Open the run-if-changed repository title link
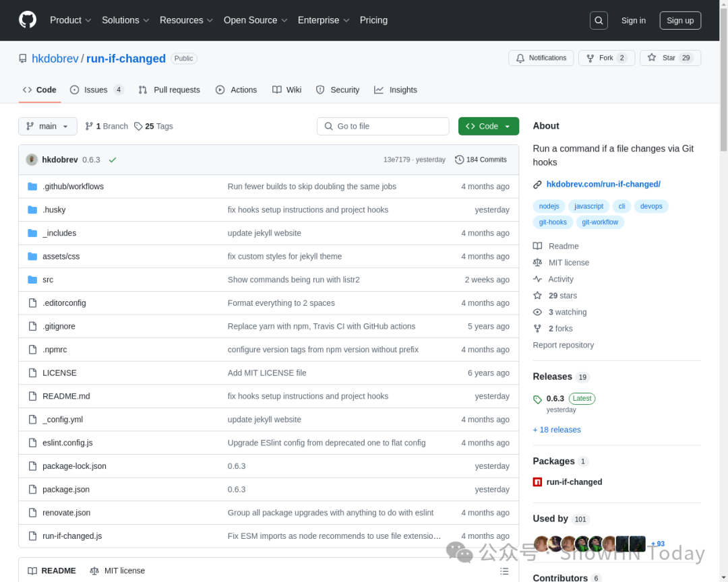 [126, 59]
